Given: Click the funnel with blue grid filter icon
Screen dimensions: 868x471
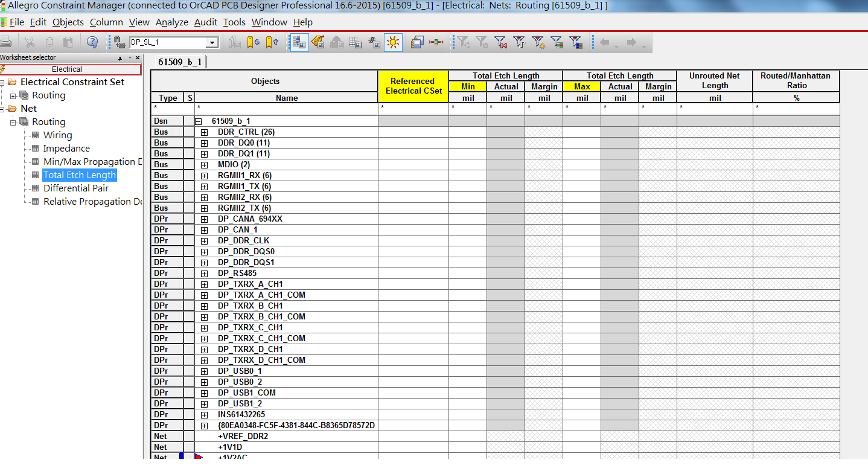Looking at the screenshot, I should [576, 42].
